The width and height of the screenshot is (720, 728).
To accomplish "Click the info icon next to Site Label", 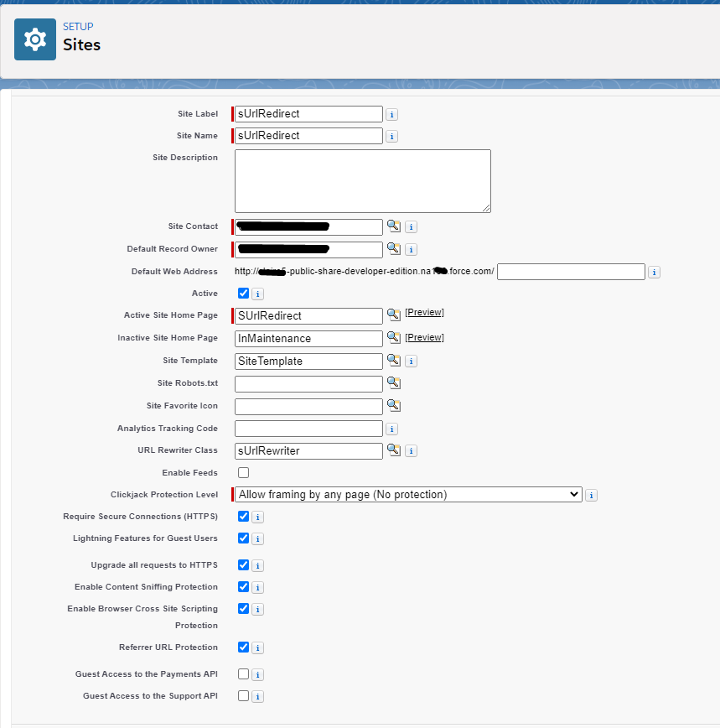I will pyautogui.click(x=391, y=114).
